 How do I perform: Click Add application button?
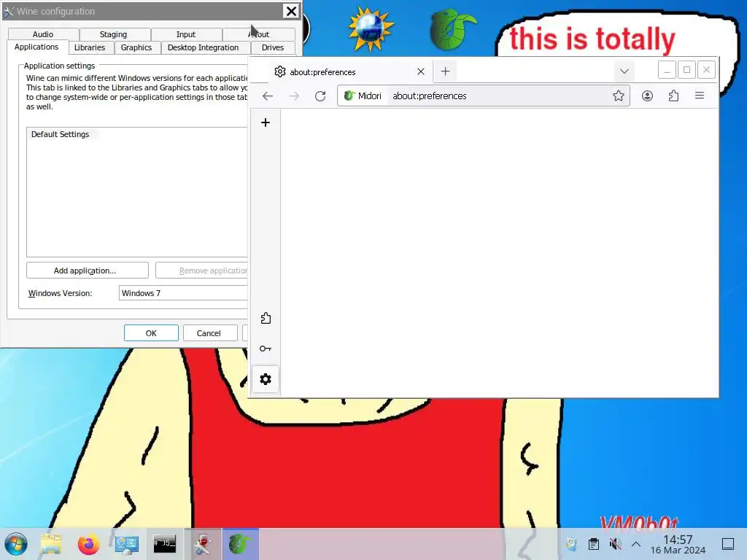pyautogui.click(x=88, y=271)
